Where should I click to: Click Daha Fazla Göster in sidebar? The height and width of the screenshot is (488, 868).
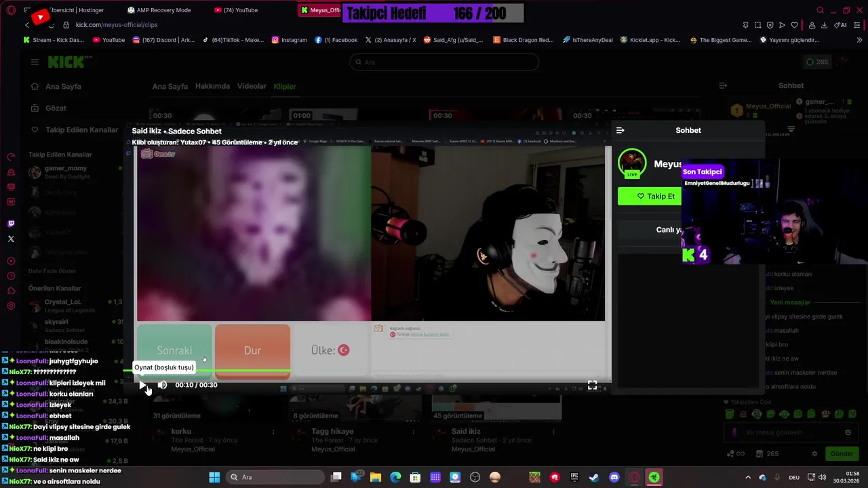pos(52,270)
